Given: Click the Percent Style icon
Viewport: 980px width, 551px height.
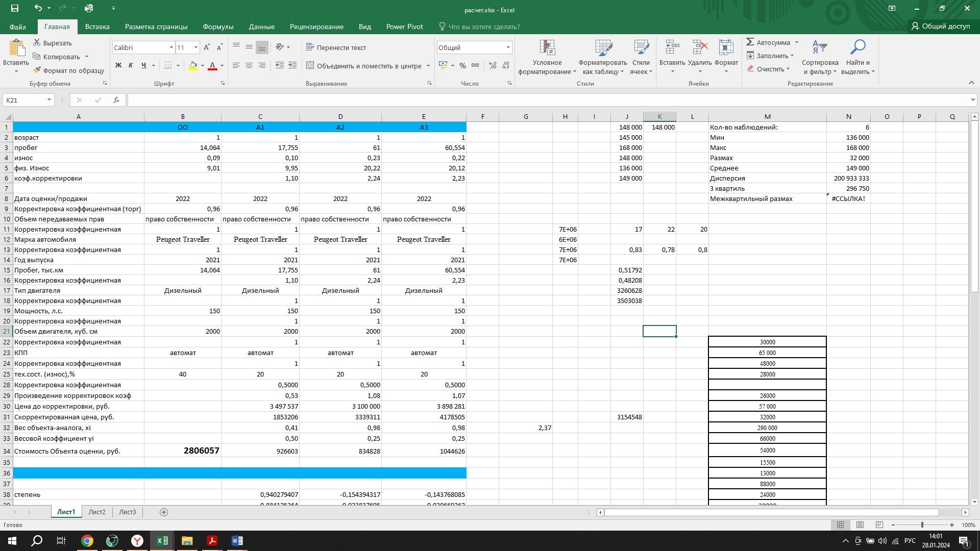Looking at the screenshot, I should tap(462, 66).
